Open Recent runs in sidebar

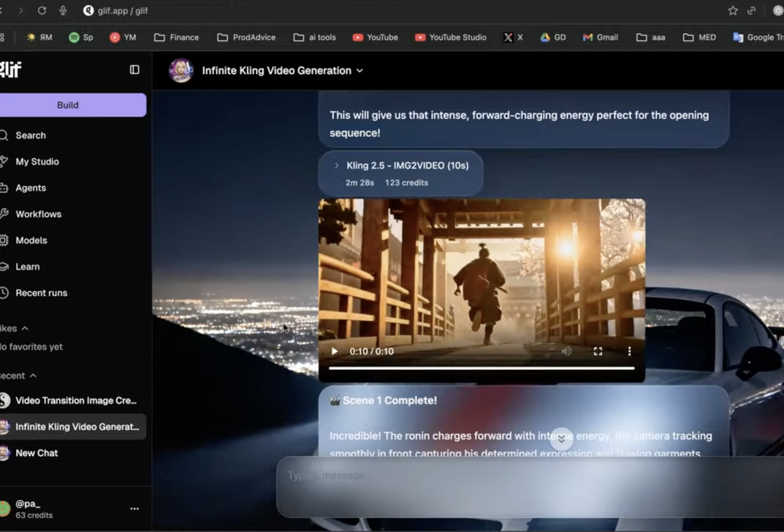tap(41, 293)
